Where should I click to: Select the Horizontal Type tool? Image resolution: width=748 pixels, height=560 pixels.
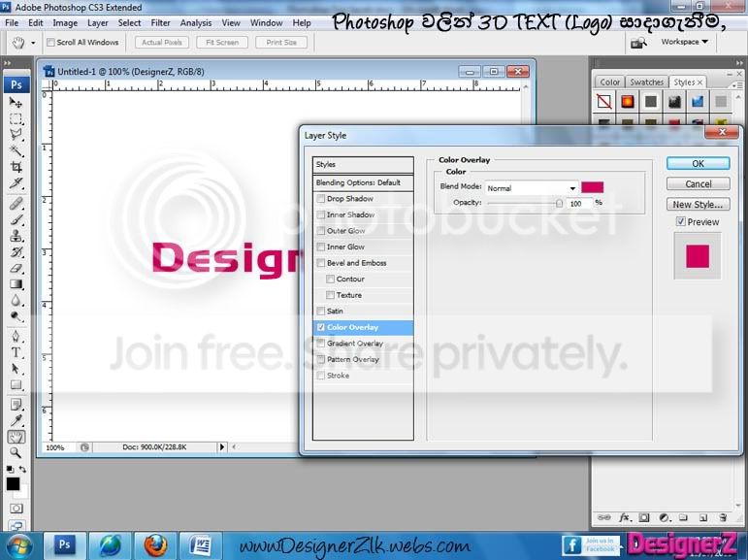click(16, 353)
